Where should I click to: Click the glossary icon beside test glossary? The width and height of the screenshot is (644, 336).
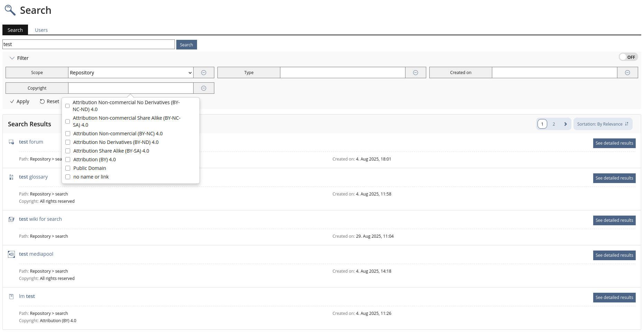(x=11, y=177)
